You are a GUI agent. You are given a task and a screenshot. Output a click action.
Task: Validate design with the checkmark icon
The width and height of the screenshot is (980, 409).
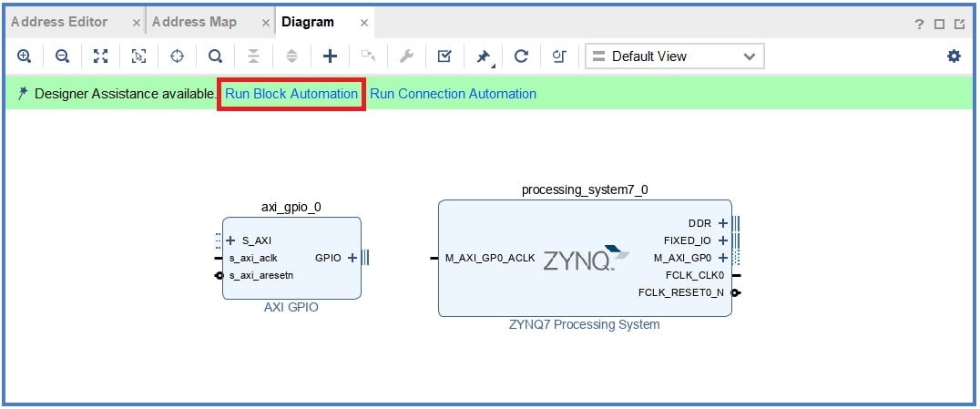point(444,56)
